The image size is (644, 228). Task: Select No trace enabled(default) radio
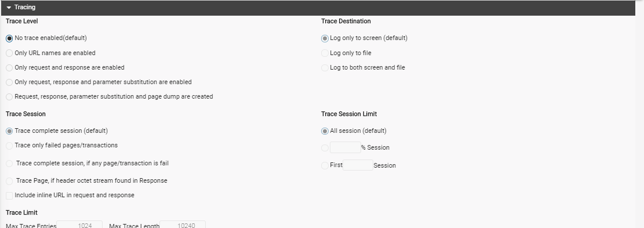coord(9,39)
